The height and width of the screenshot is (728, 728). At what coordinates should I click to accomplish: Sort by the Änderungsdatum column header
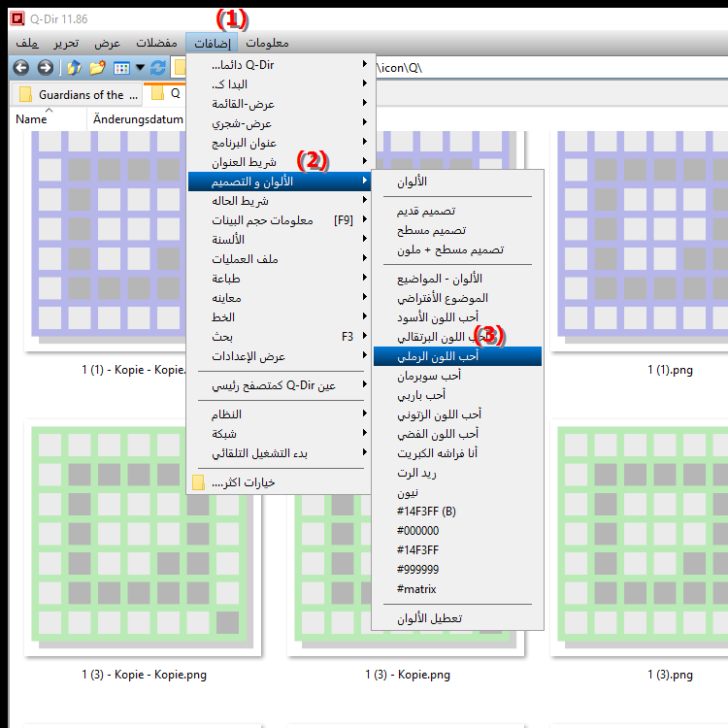click(x=138, y=118)
